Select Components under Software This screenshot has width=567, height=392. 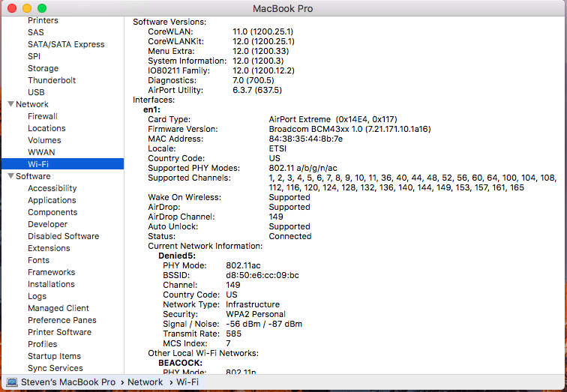point(52,212)
